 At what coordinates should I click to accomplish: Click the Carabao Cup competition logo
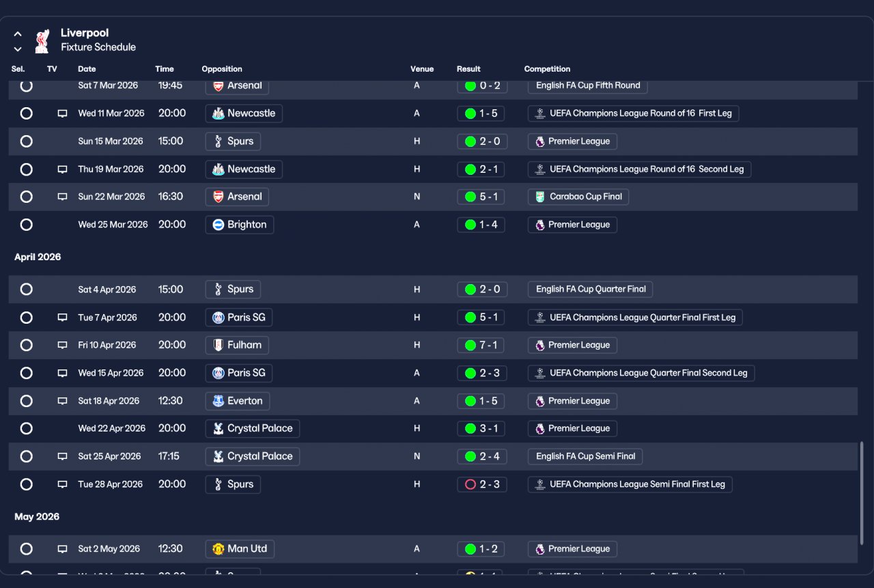coord(540,197)
